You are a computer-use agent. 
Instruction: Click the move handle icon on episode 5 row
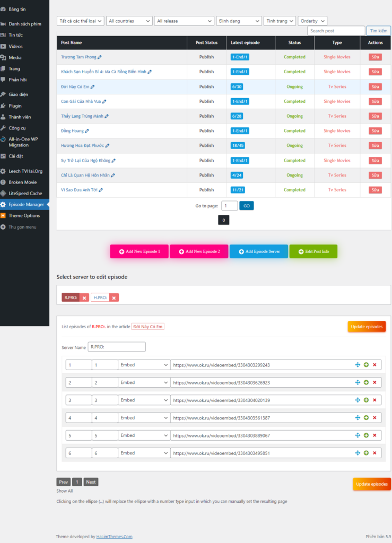tap(358, 436)
